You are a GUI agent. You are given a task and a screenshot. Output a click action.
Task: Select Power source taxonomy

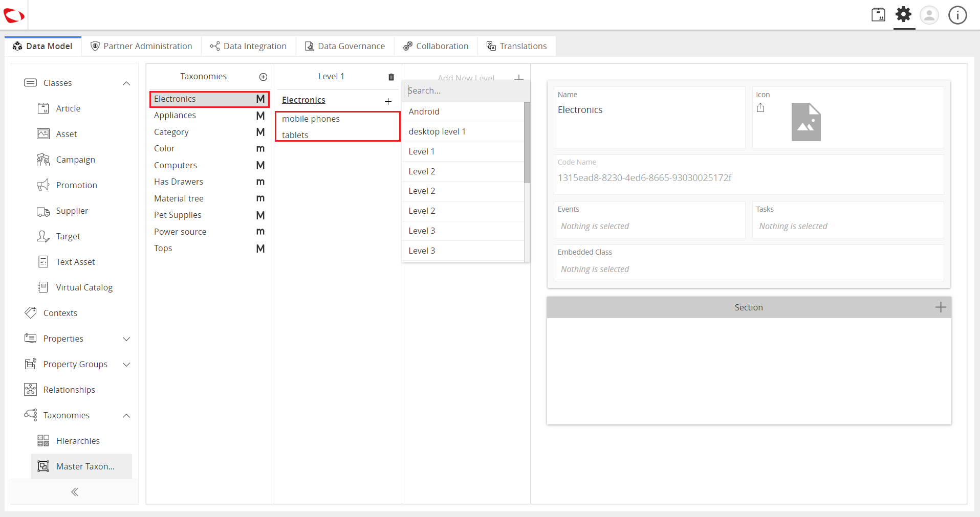coord(209,232)
